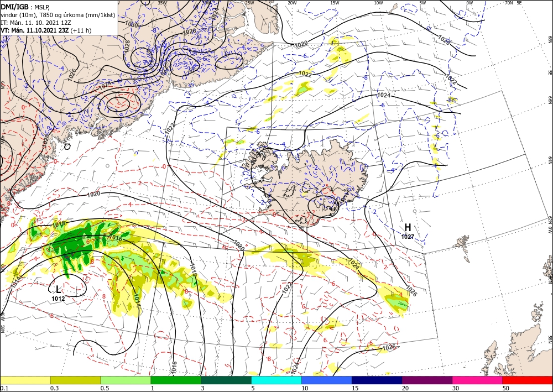Click the DMI/IGB : MSLP title text
553x392 pixels.
pyautogui.click(x=25, y=7)
